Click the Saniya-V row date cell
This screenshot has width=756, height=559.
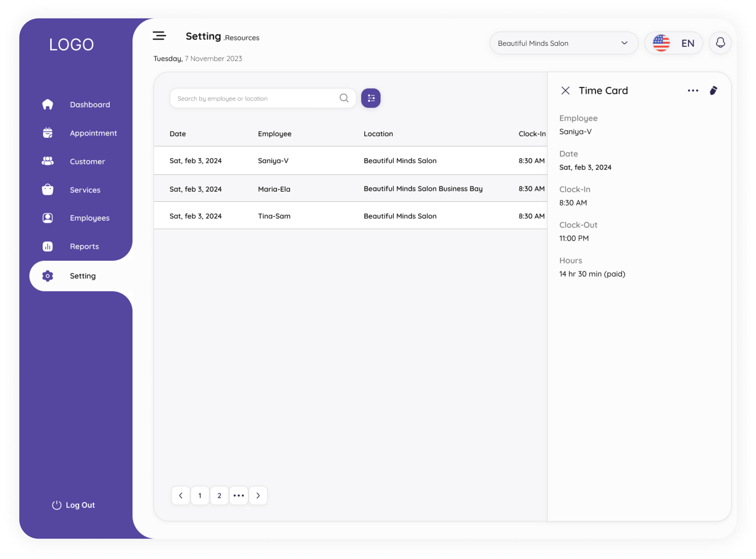tap(196, 161)
